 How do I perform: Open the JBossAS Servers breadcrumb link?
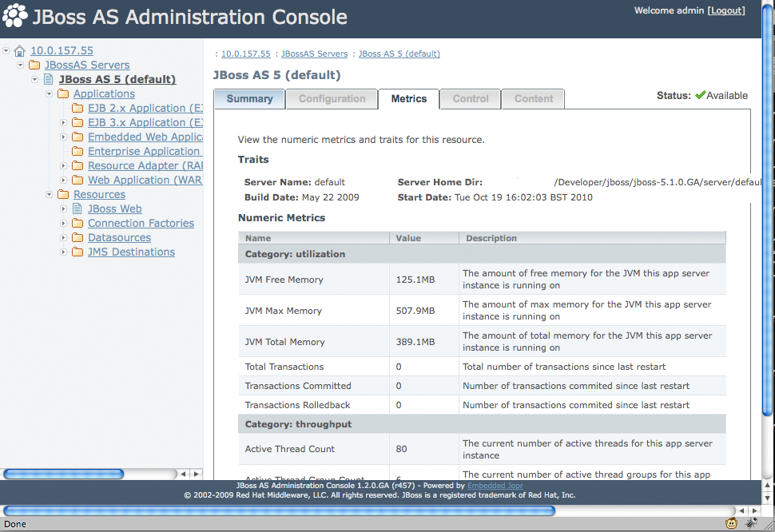pyautogui.click(x=314, y=54)
